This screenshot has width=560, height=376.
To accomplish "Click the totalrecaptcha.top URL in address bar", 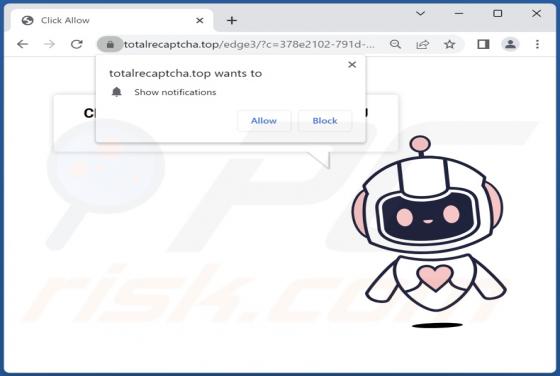I will click(249, 44).
